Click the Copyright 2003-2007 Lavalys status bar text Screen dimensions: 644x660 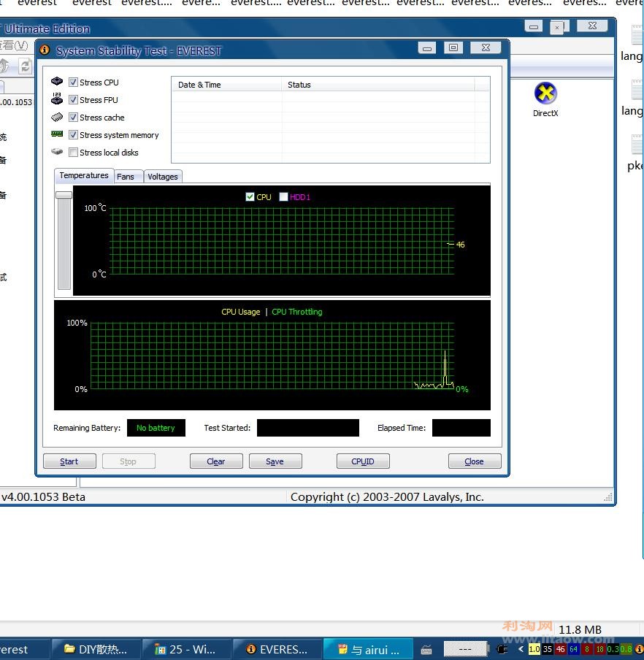click(x=387, y=497)
